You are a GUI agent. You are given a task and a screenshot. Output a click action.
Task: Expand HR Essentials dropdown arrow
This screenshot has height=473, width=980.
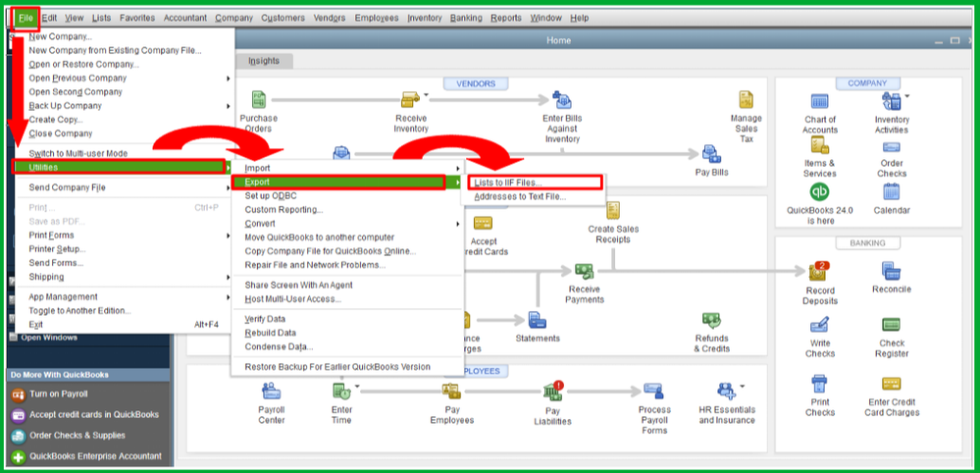coord(742,387)
